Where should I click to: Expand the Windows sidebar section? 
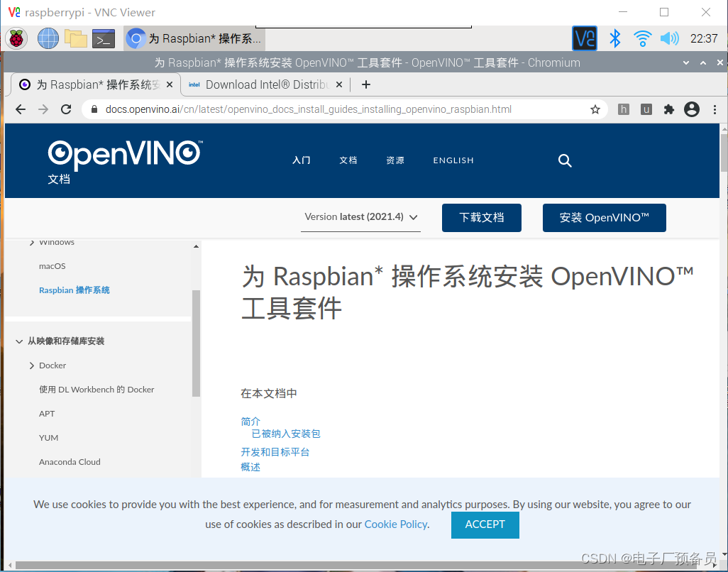(x=31, y=243)
